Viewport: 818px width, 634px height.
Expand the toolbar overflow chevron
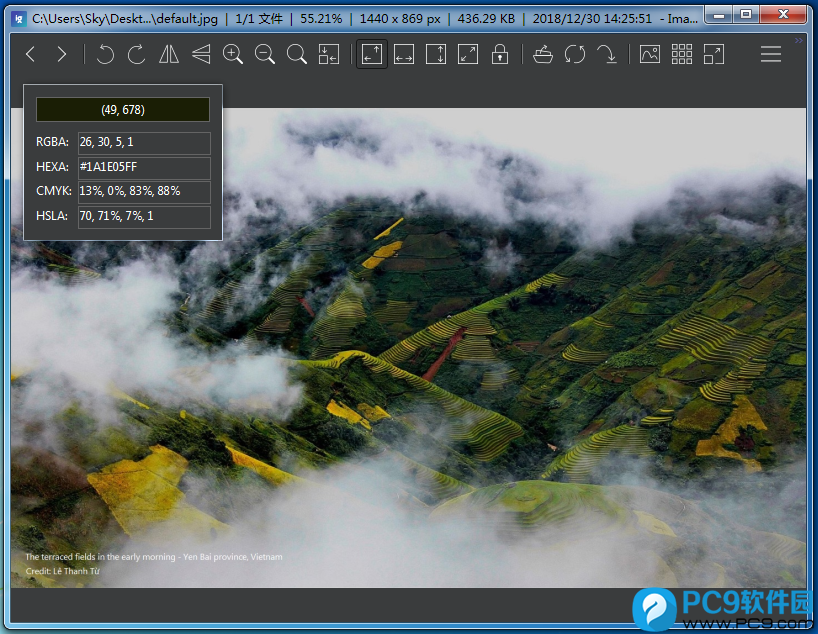[x=798, y=40]
